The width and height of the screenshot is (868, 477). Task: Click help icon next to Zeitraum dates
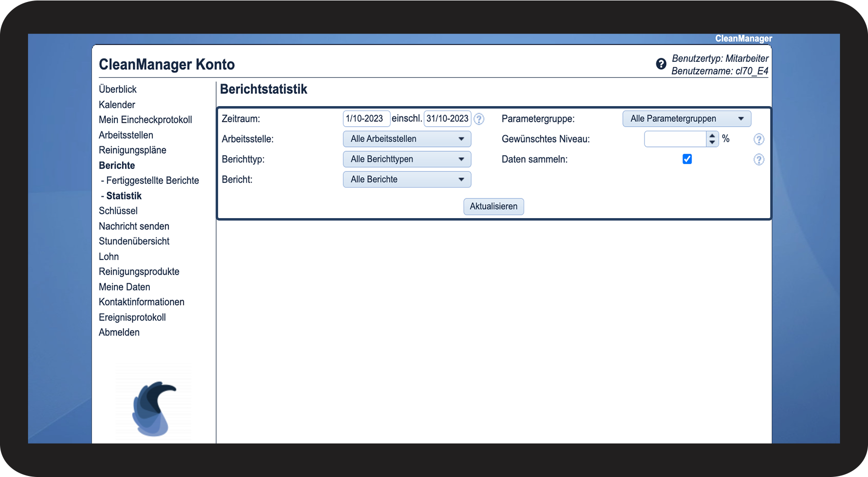479,119
